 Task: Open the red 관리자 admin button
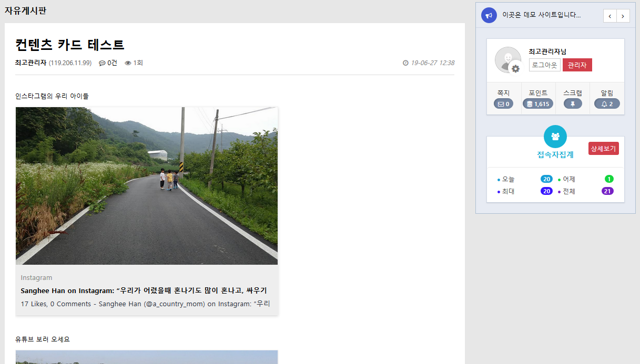pos(577,65)
